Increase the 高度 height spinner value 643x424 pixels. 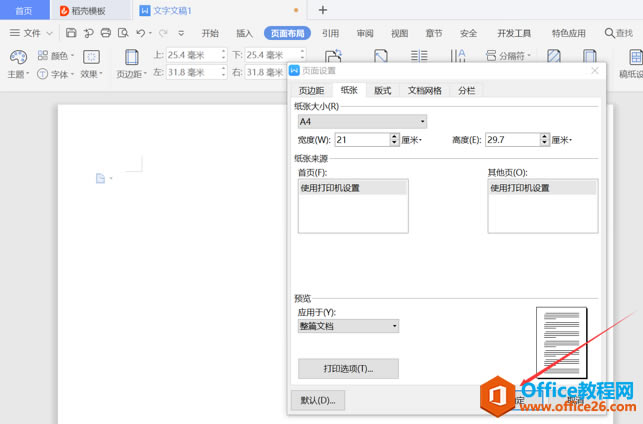pyautogui.click(x=546, y=136)
